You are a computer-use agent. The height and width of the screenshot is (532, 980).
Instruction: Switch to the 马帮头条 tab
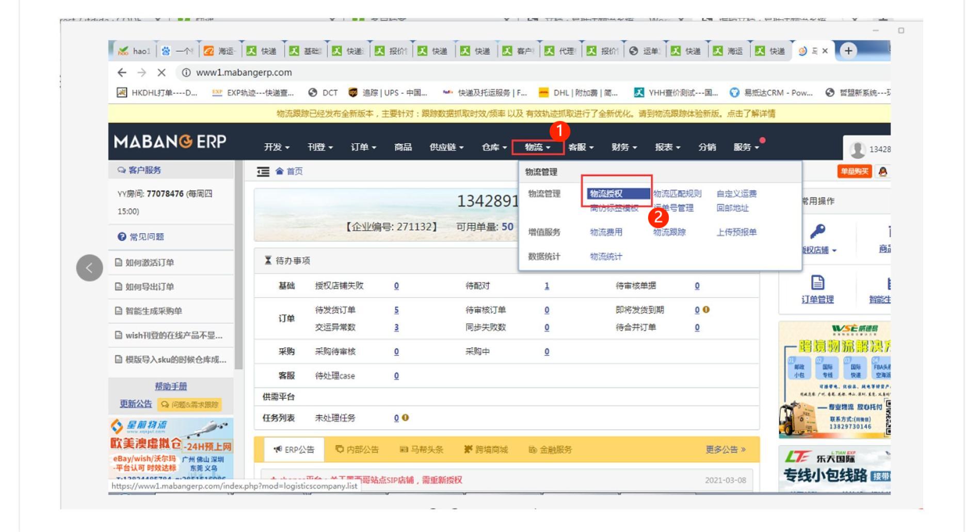tap(421, 450)
